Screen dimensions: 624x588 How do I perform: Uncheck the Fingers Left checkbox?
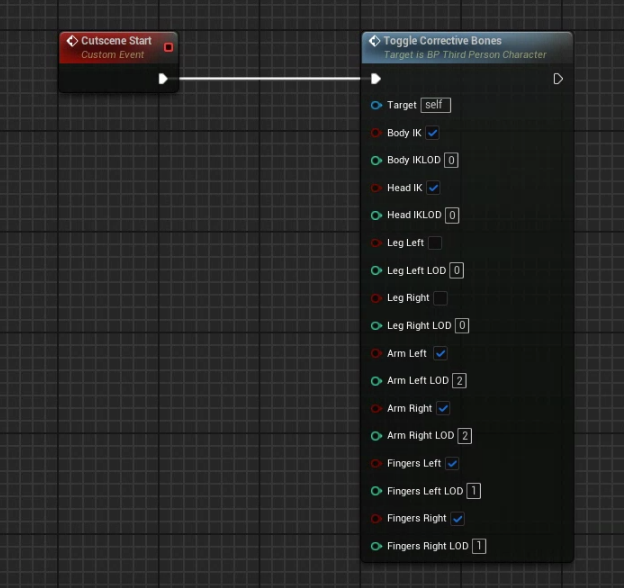tap(452, 463)
